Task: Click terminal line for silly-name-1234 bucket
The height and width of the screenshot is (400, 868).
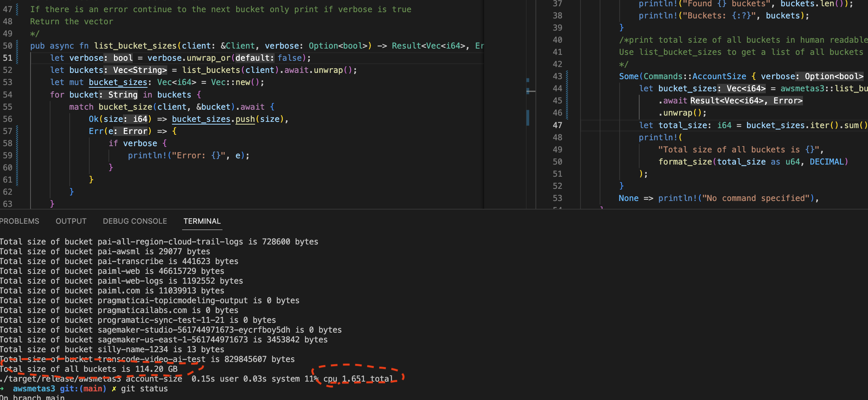Action: point(112,349)
